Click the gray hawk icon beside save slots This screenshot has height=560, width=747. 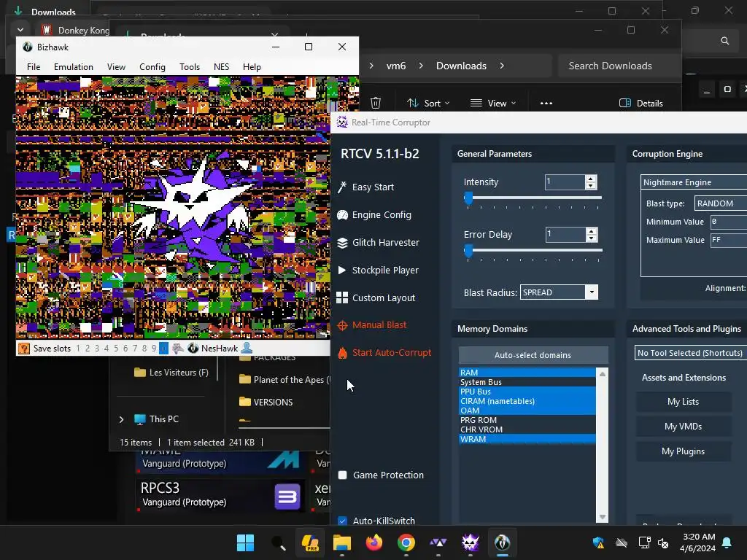pyautogui.click(x=178, y=349)
